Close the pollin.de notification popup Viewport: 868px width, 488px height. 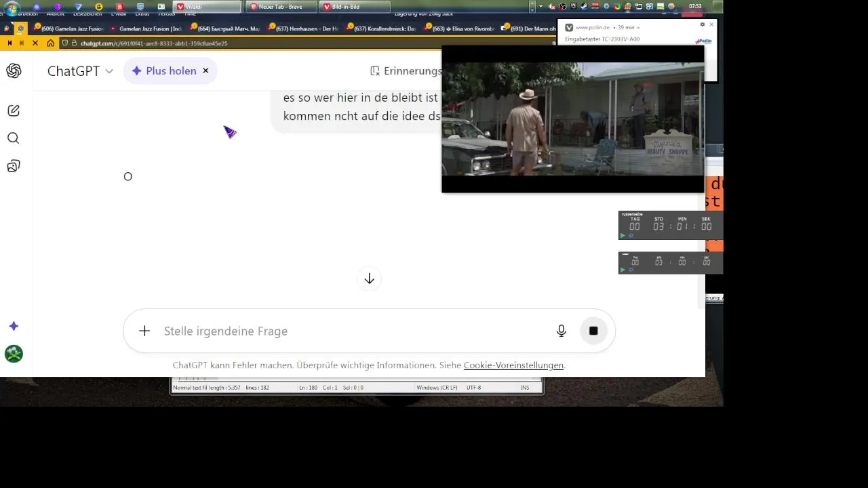[711, 24]
